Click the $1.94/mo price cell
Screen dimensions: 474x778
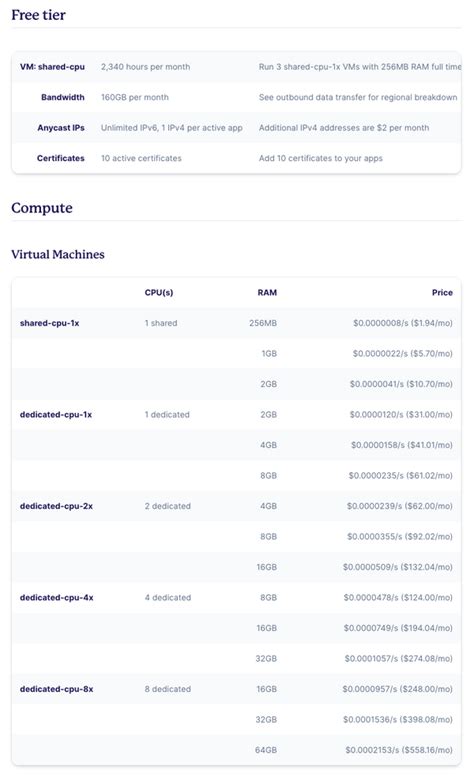pyautogui.click(x=403, y=323)
